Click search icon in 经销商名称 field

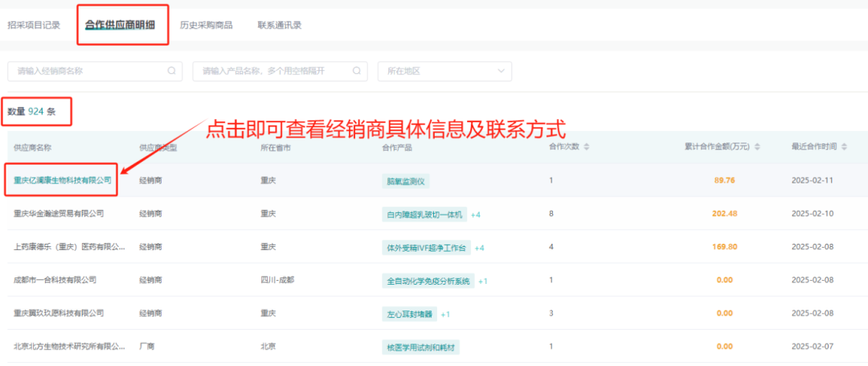[172, 71]
